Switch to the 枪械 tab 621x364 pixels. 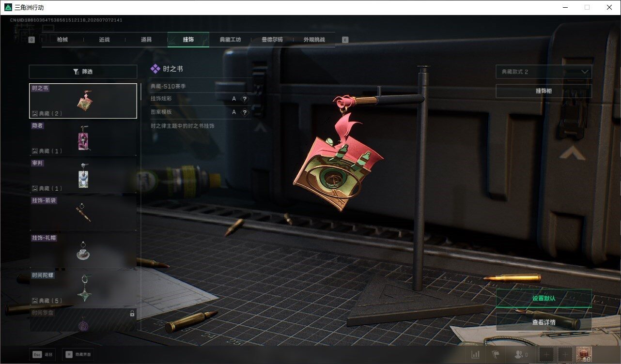[62, 40]
